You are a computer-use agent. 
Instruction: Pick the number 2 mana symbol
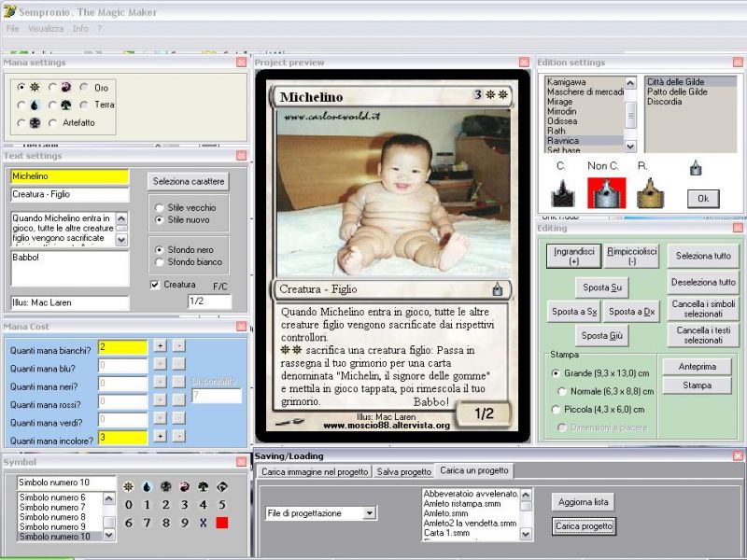(x=166, y=505)
